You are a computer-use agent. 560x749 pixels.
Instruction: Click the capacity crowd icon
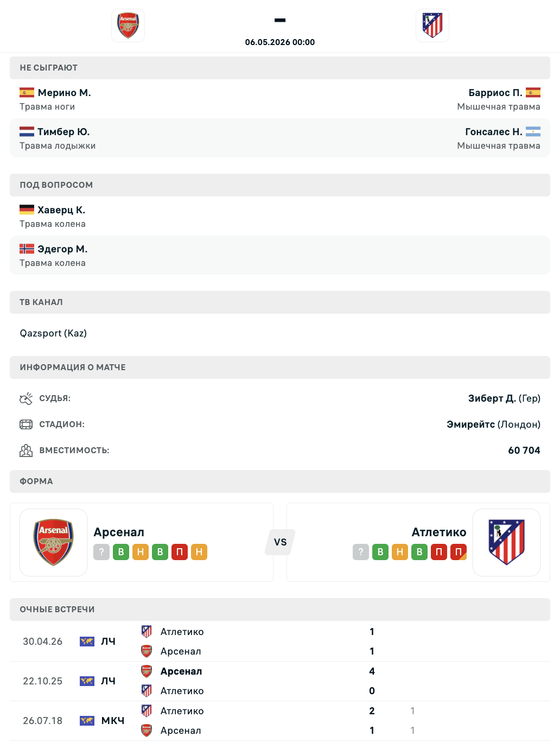(x=26, y=450)
